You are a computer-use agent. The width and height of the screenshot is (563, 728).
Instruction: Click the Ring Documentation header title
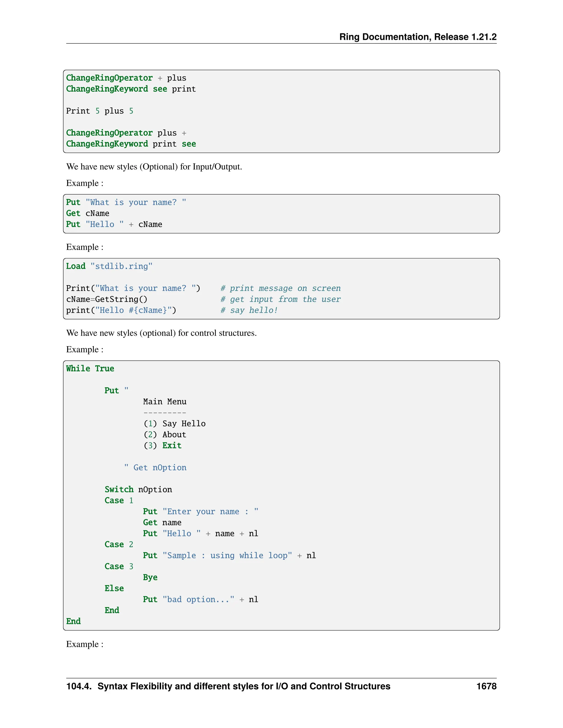coord(418,37)
